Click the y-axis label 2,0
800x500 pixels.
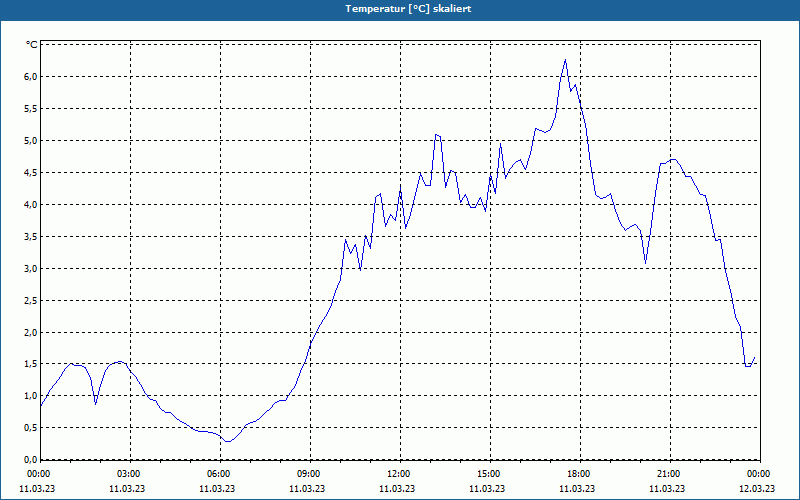31,332
